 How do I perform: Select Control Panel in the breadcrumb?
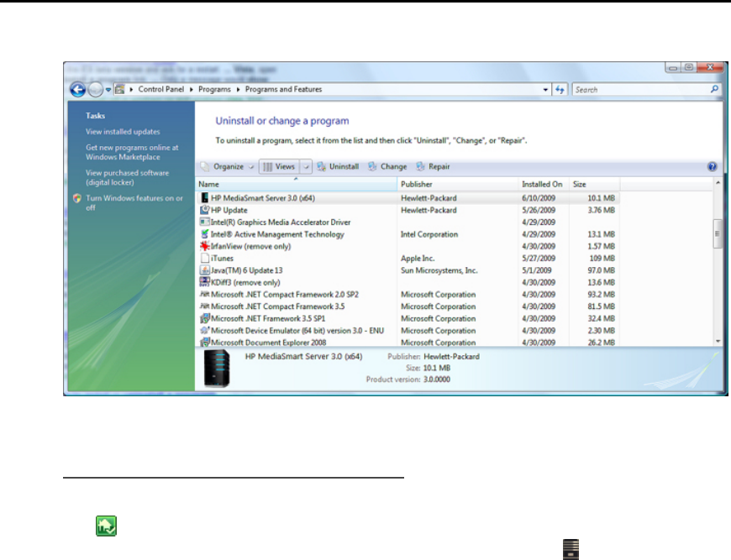tap(160, 89)
